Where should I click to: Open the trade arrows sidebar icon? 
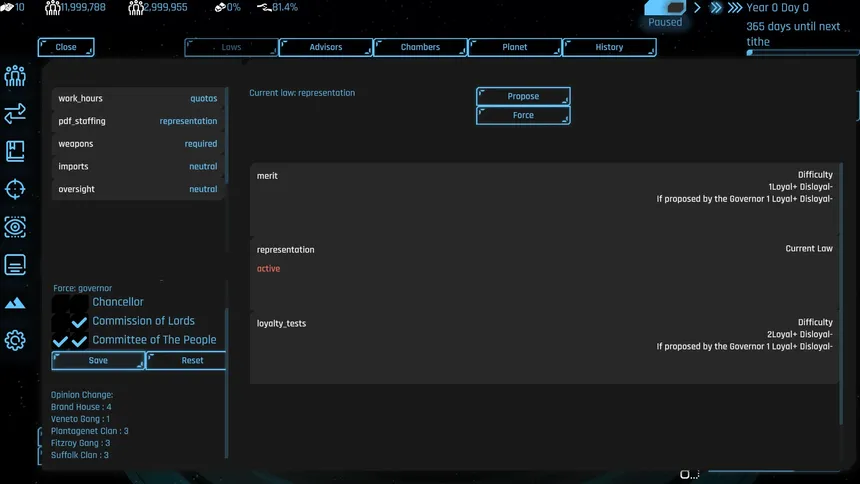click(15, 114)
